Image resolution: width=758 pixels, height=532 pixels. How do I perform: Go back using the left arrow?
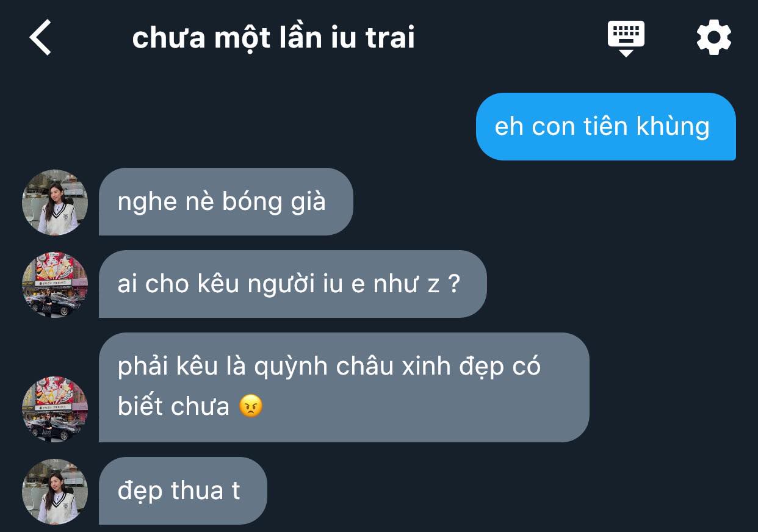[40, 37]
